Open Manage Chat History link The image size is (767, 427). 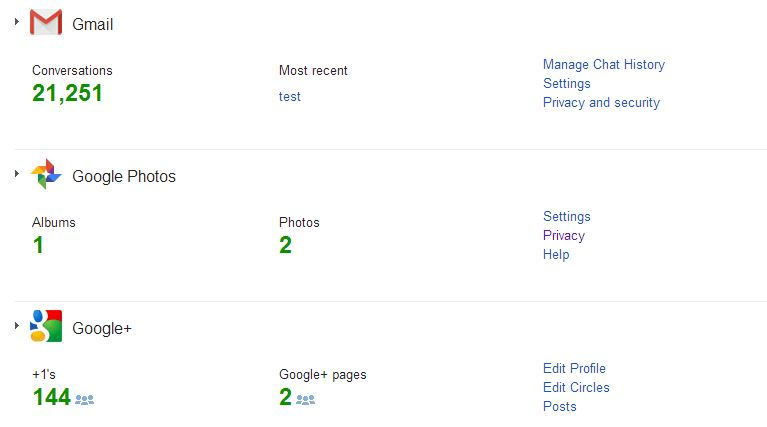pyautogui.click(x=604, y=65)
